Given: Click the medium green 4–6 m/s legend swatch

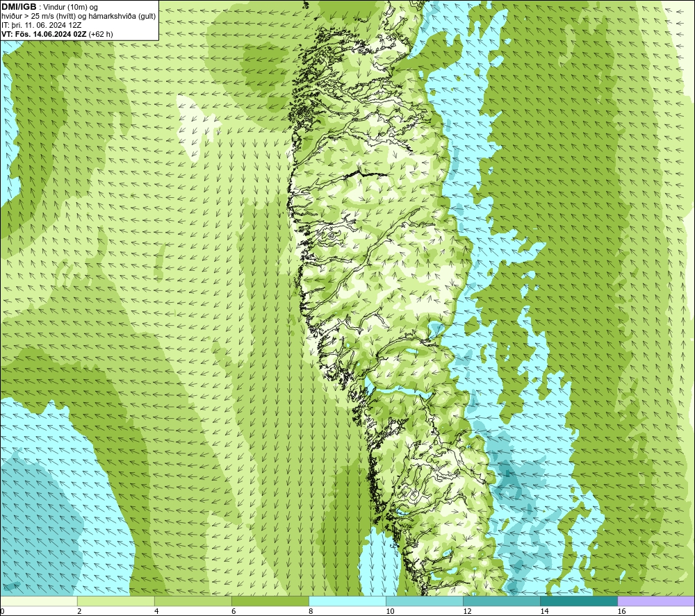Looking at the screenshot, I should (x=193, y=601).
